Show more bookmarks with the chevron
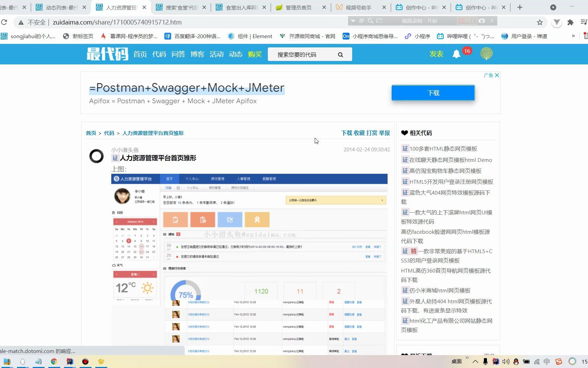 point(573,36)
